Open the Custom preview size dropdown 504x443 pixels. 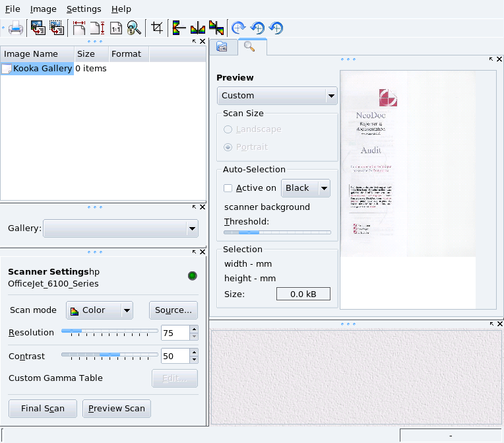coord(277,96)
